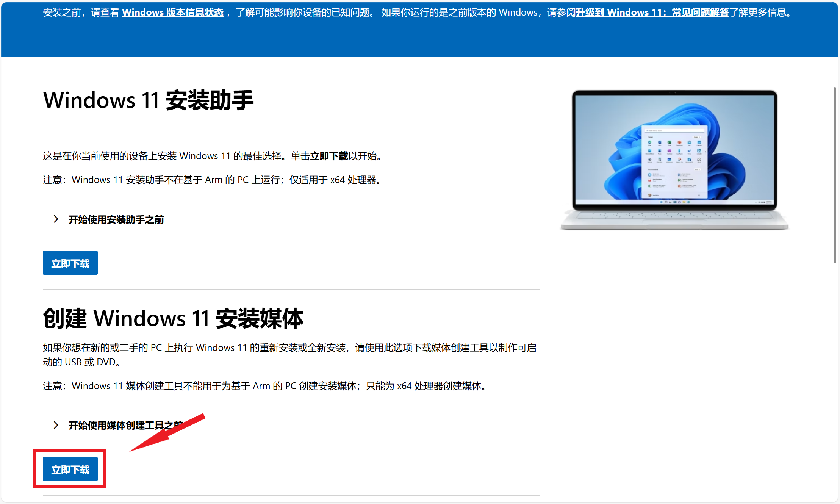The height and width of the screenshot is (504, 840).
Task: Click the page vertical scrollbar
Action: point(835,175)
